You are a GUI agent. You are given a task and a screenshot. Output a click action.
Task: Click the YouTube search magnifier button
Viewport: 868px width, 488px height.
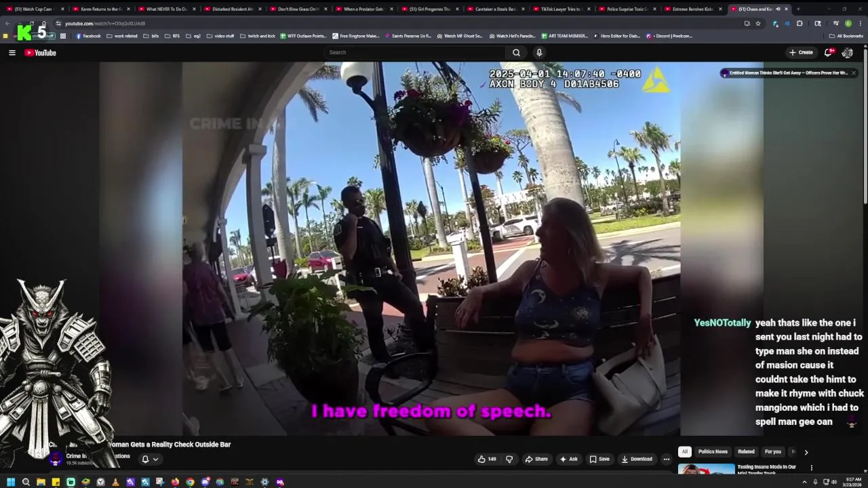point(516,52)
